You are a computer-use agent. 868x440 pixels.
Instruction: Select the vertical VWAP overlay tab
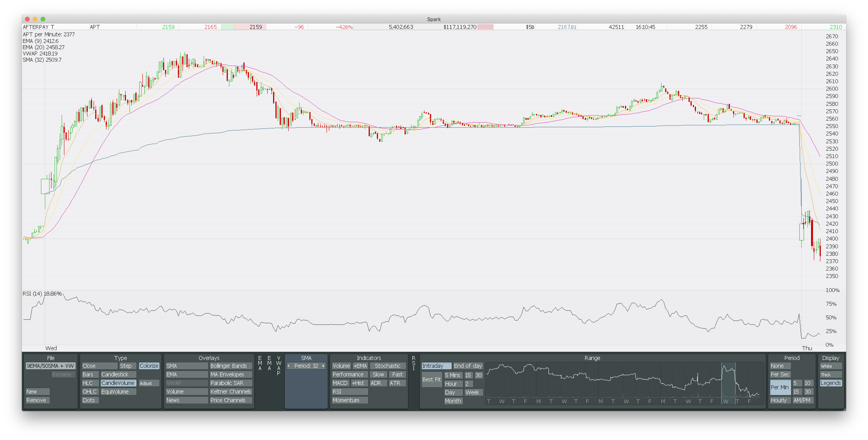(x=278, y=365)
